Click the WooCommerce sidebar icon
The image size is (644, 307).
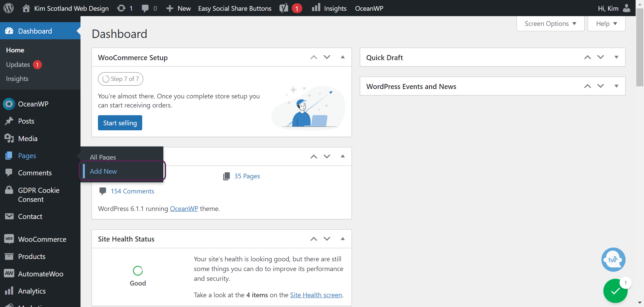point(9,239)
